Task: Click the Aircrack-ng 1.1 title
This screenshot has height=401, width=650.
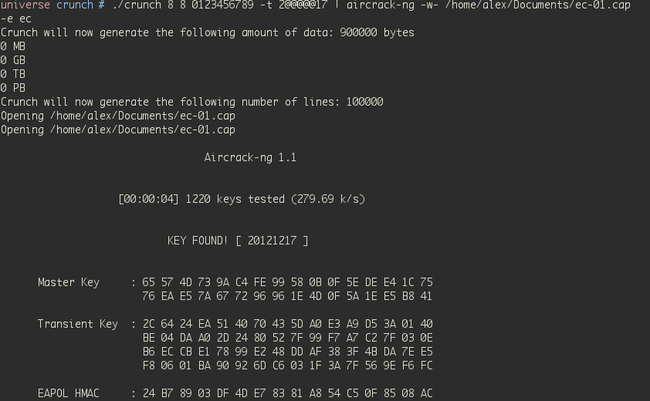Action: tap(250, 158)
